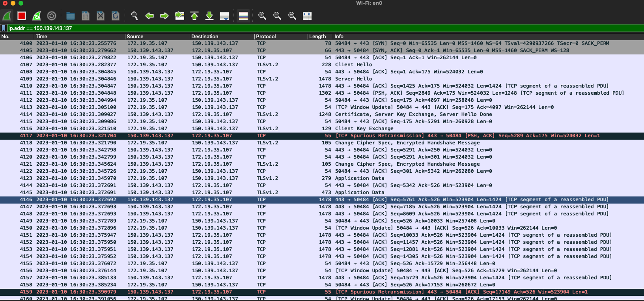Sort by the Info column header
Screen dimensions: 644x301
488,36
